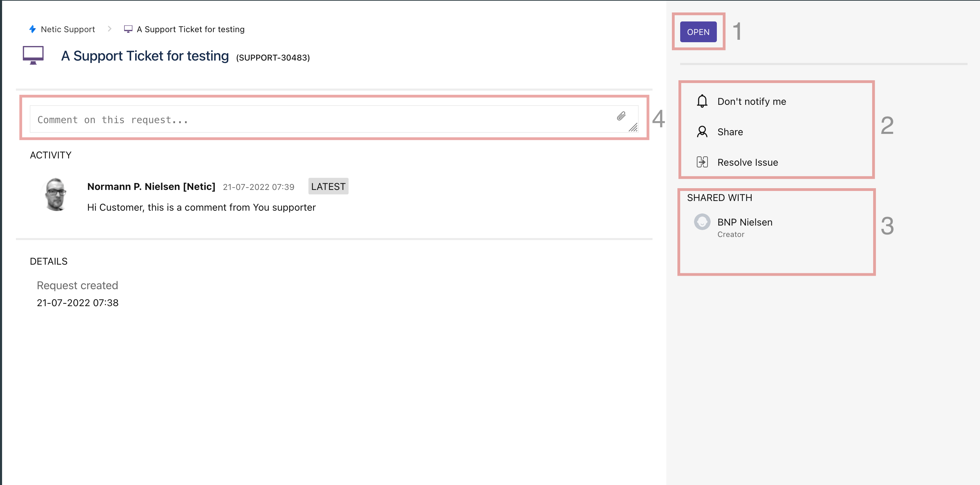Choose Don't notify me
Viewport: 980px width, 485px height.
751,102
